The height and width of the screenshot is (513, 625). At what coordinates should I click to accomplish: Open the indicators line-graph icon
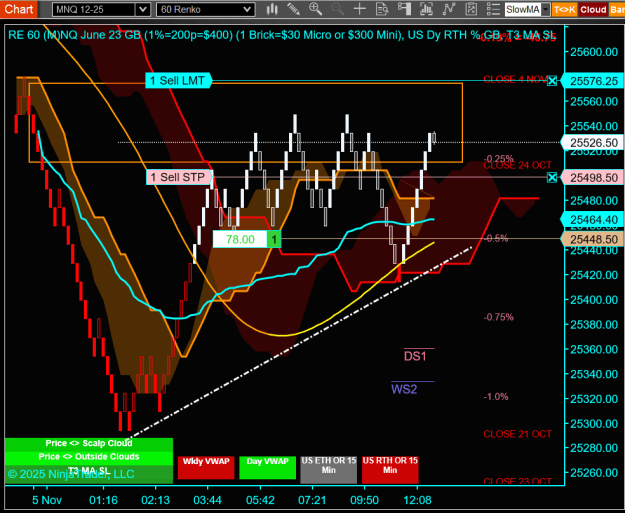pos(449,9)
